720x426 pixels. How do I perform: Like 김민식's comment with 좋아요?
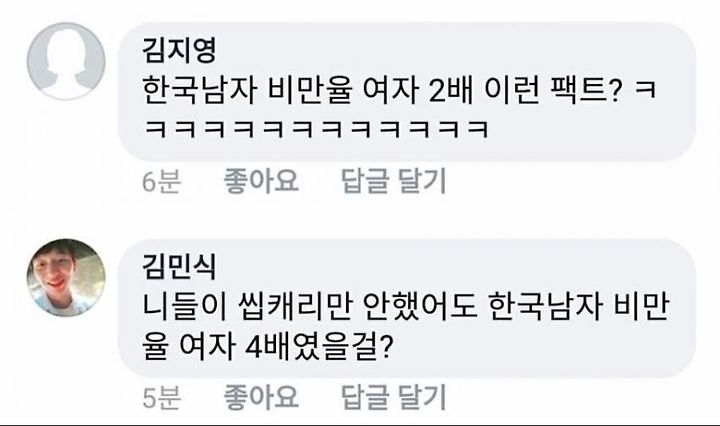pos(261,397)
